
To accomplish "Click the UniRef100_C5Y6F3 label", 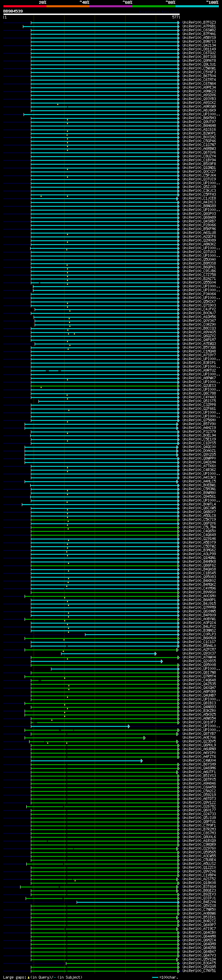I will tap(199, 72).
